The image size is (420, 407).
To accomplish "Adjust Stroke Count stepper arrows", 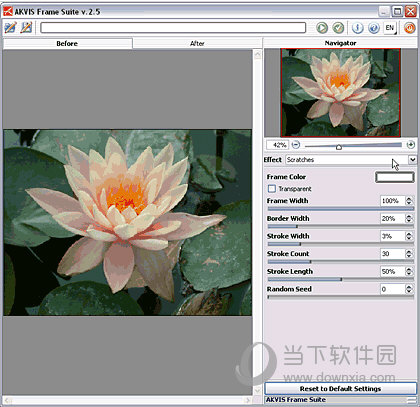I will point(409,254).
